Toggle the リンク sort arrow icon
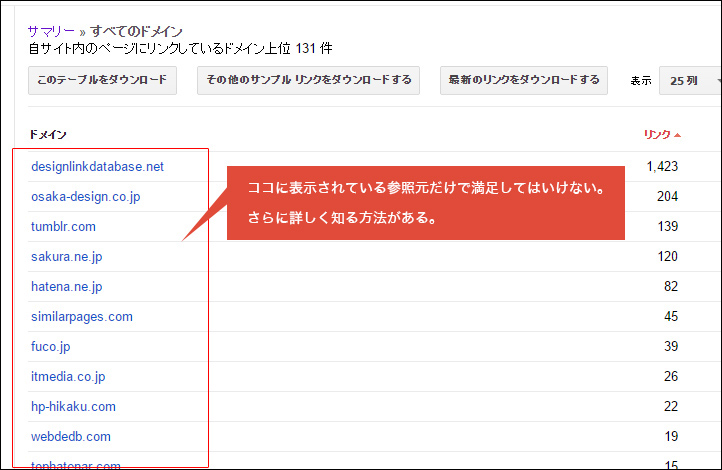 point(677,135)
